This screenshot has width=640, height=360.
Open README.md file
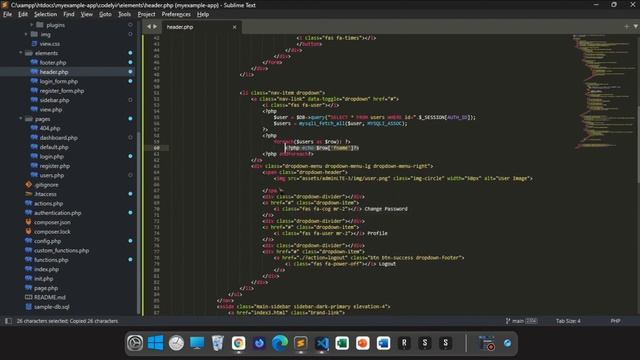(49, 297)
